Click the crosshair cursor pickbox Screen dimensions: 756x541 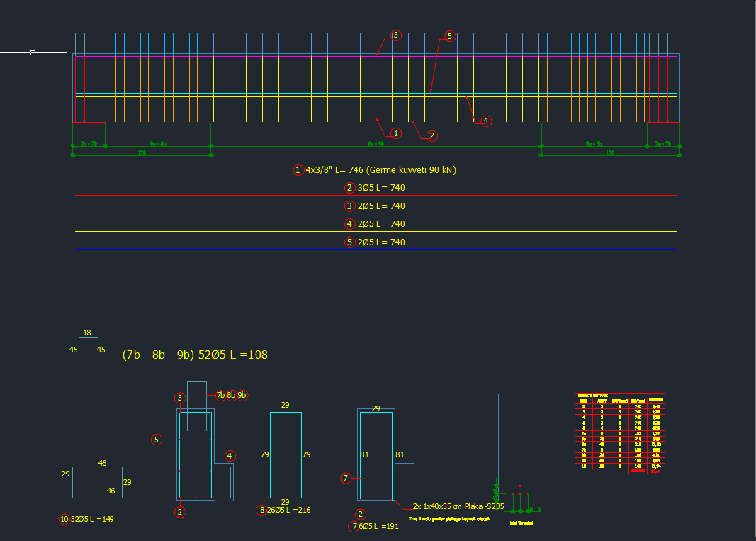click(x=33, y=52)
